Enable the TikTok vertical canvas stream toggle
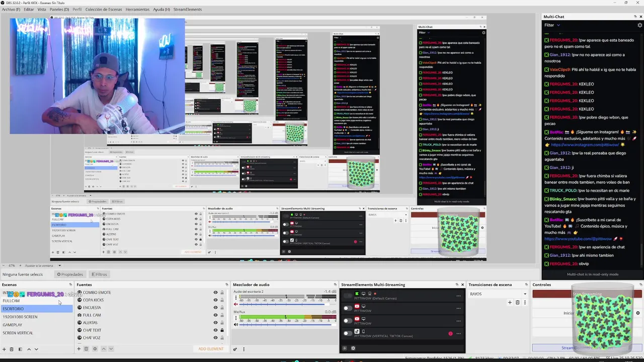Screen dimensions: 644x362 [x=348, y=333]
